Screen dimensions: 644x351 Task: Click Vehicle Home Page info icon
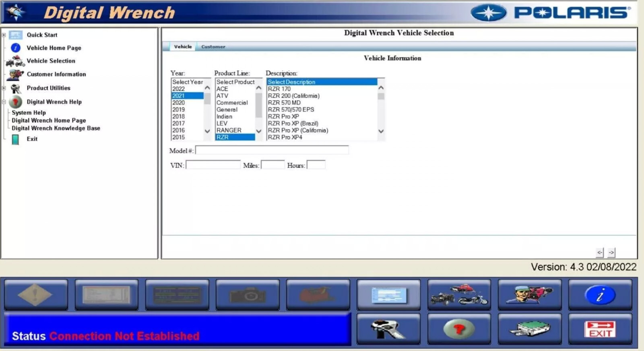pyautogui.click(x=16, y=48)
